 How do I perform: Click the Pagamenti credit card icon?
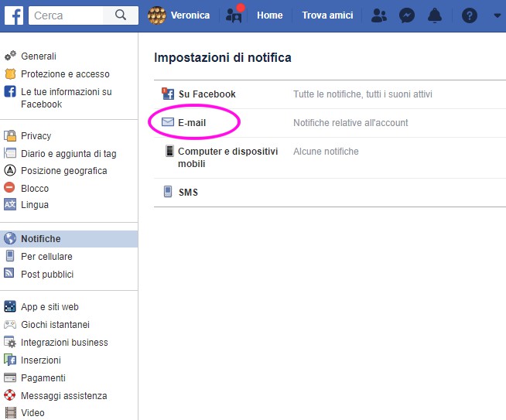pyautogui.click(x=10, y=377)
